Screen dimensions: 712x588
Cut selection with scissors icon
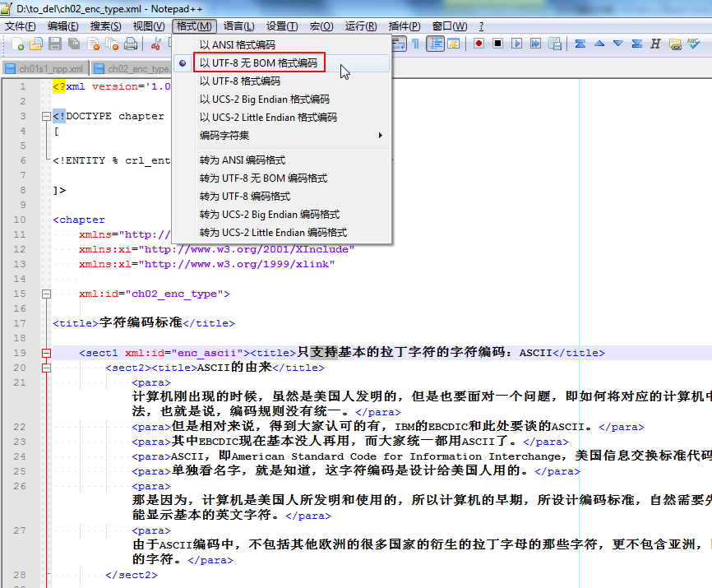(155, 44)
